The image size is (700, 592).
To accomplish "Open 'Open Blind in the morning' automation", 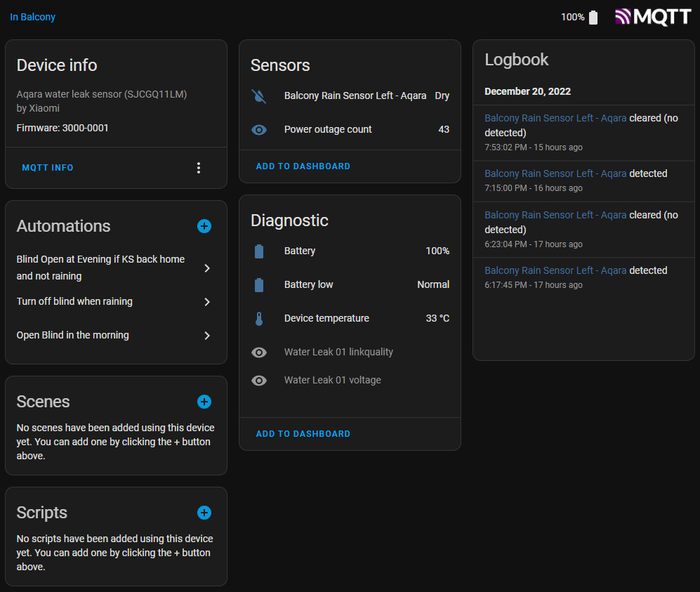I will pyautogui.click(x=207, y=336).
